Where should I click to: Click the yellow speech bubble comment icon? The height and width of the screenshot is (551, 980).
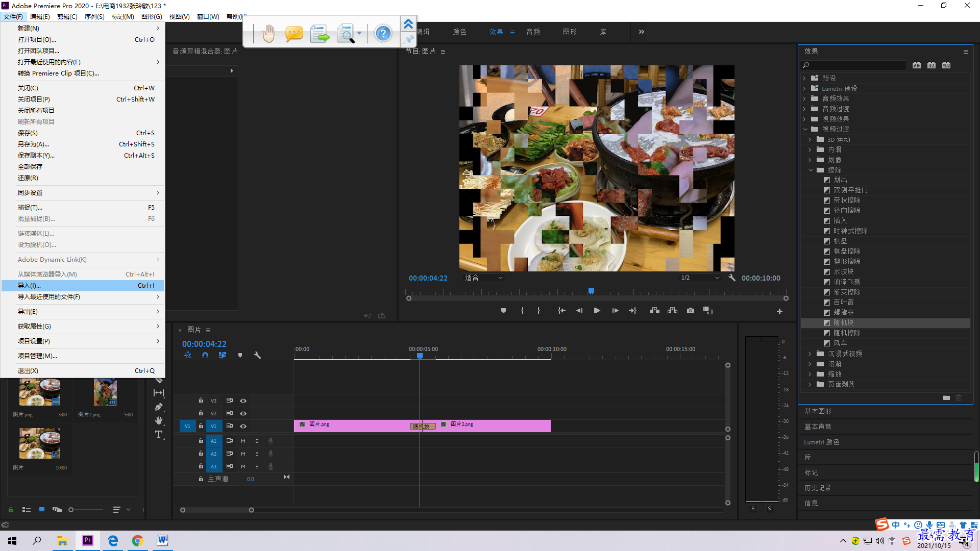(x=294, y=34)
